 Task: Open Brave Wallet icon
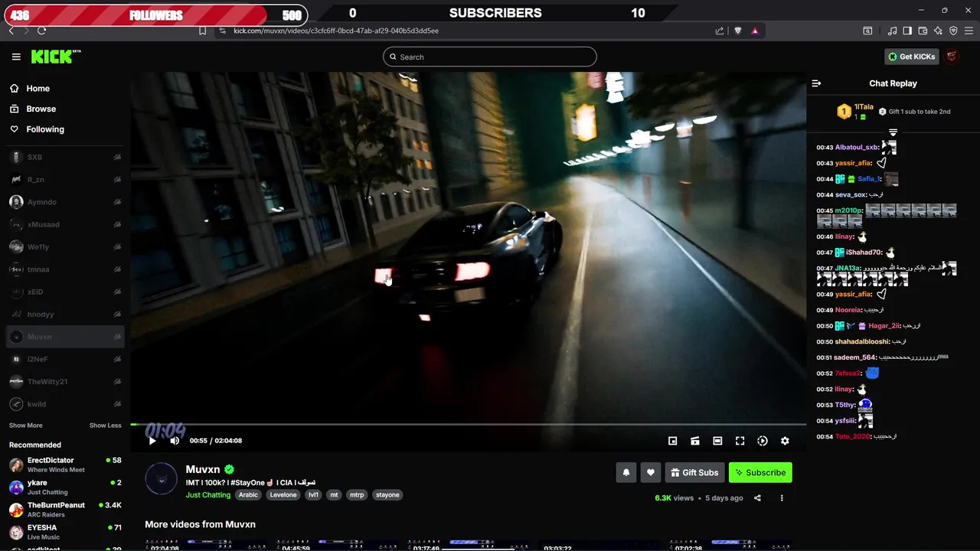click(x=923, y=31)
